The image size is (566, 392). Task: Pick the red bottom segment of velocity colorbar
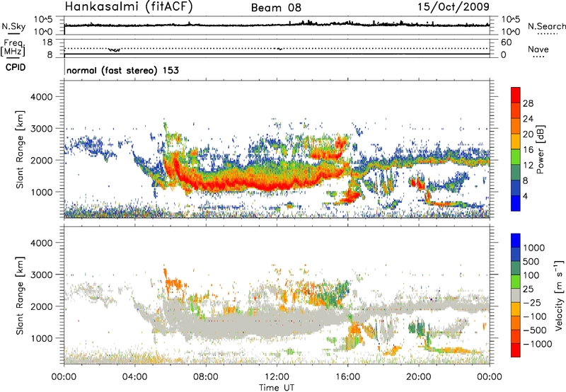pos(516,350)
